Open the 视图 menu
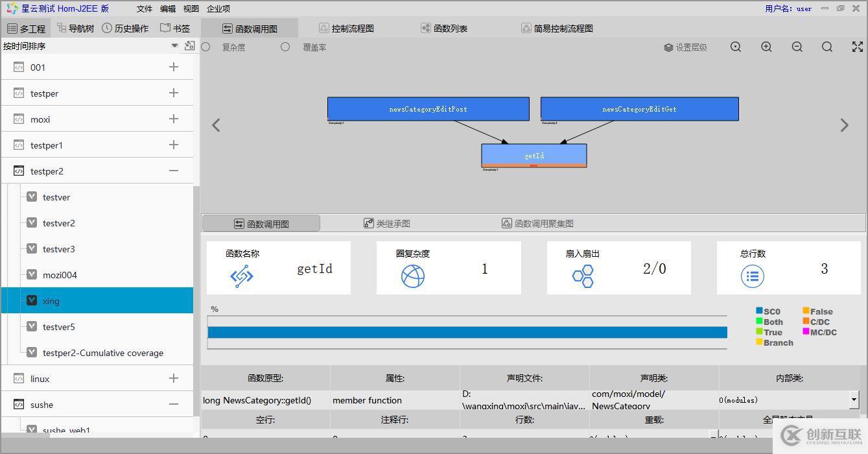The height and width of the screenshot is (454, 868). [x=191, y=8]
